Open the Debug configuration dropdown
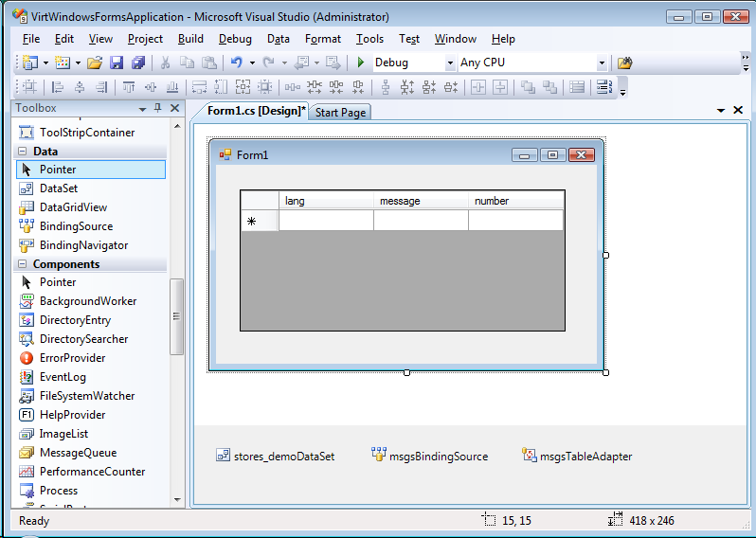756x538 pixels. (x=450, y=63)
